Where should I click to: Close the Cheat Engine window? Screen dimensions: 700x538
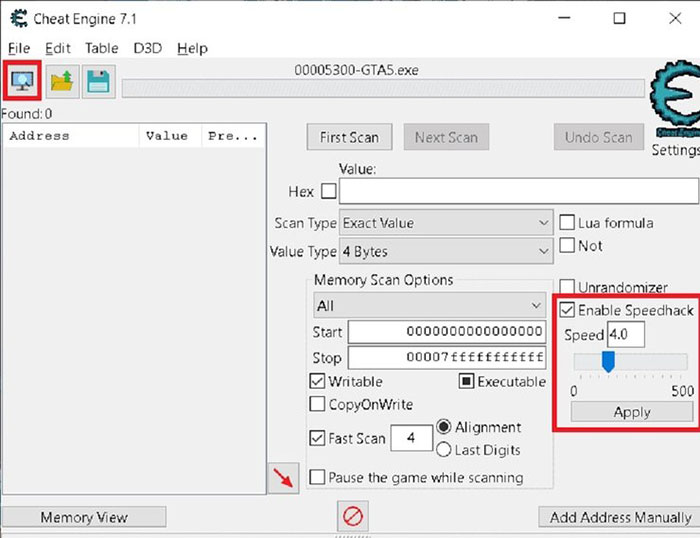[675, 18]
